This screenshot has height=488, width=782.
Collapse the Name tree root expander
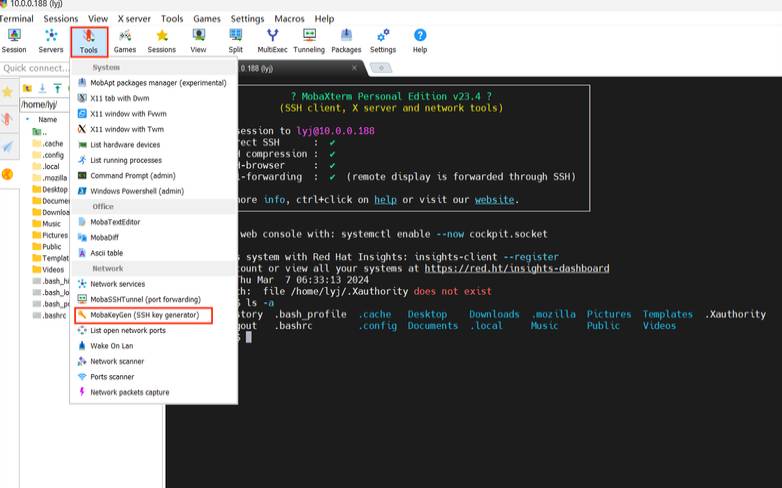[x=27, y=119]
